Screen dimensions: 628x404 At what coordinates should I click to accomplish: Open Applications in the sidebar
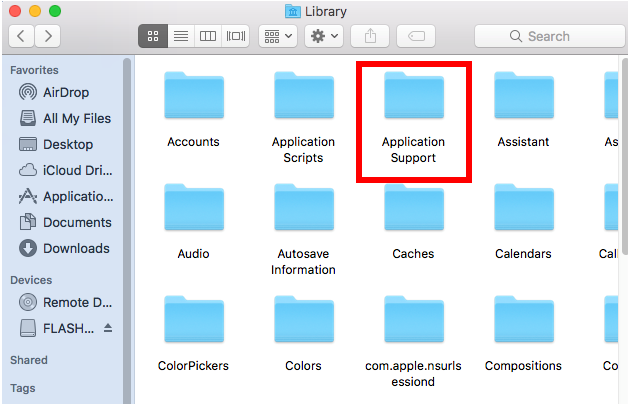66,197
